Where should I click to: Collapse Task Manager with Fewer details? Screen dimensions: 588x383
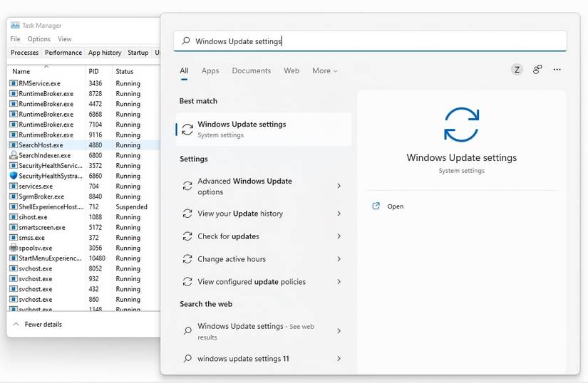(38, 324)
